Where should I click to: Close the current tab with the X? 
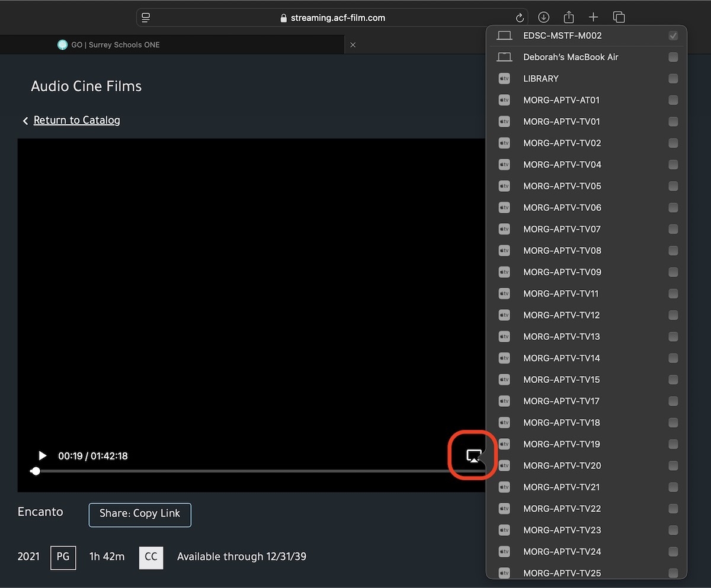(353, 45)
